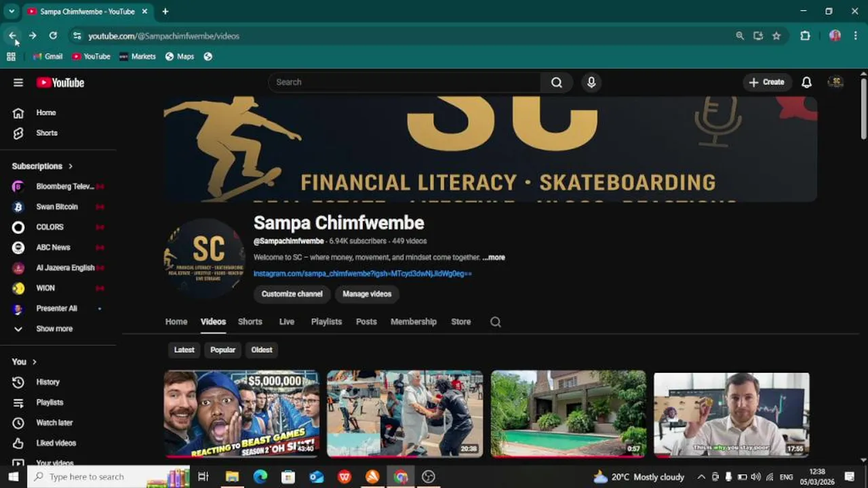Screen dimensions: 868x488
Task: Open the 0:57 pool house video thumbnail
Action: (568, 413)
